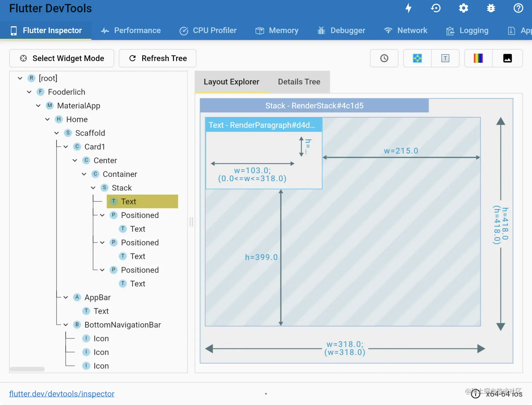Collapse the AppBar node
The image size is (532, 405).
(x=66, y=298)
